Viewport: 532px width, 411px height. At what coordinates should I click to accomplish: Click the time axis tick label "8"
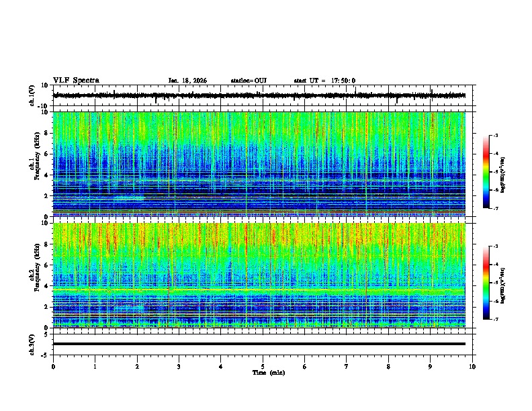coord(388,367)
